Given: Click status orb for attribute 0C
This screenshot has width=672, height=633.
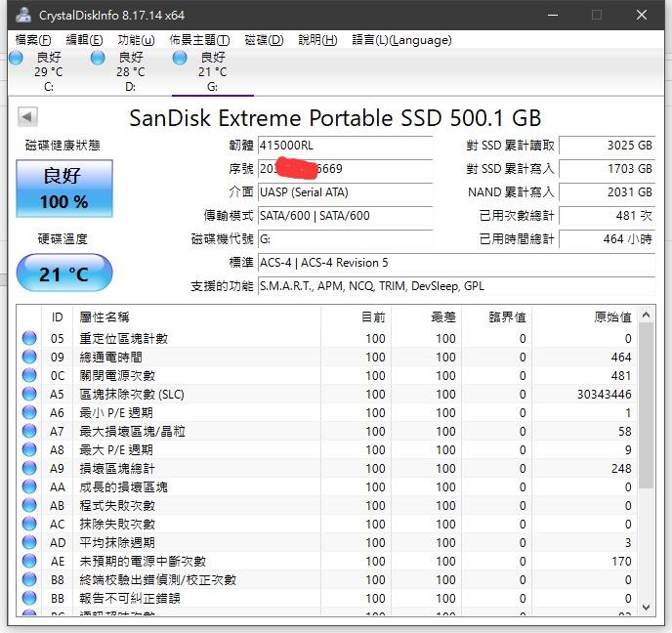Looking at the screenshot, I should coord(29,375).
